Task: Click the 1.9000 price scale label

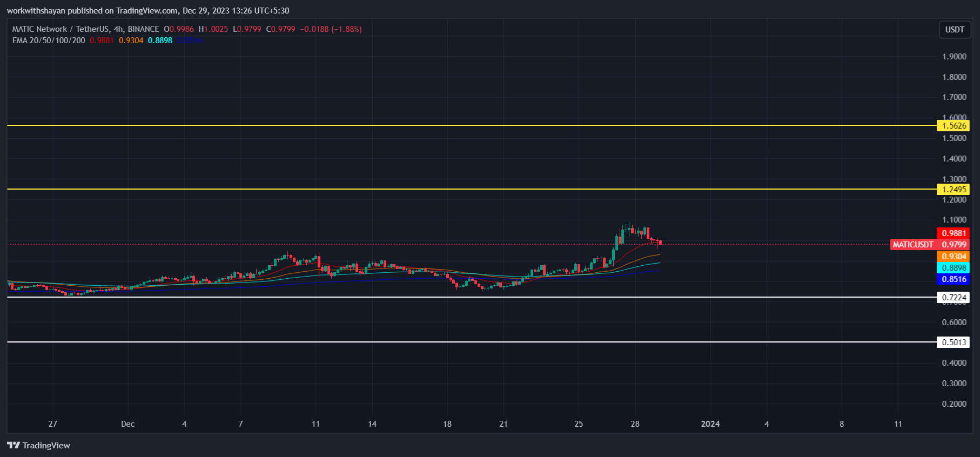Action: 954,57
